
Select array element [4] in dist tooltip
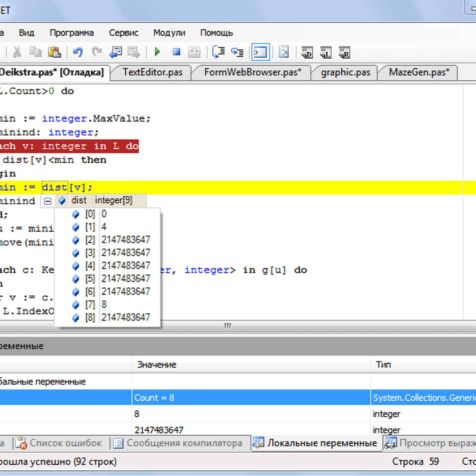(x=108, y=266)
